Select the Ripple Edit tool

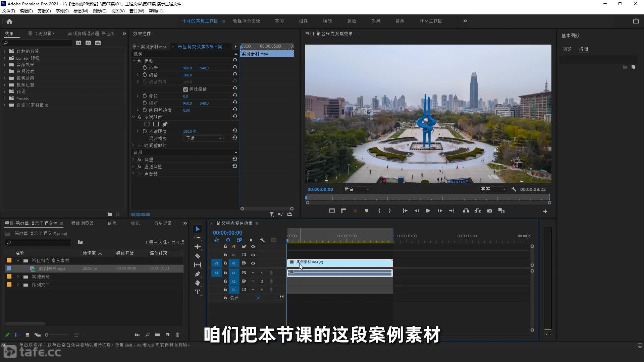point(198,247)
